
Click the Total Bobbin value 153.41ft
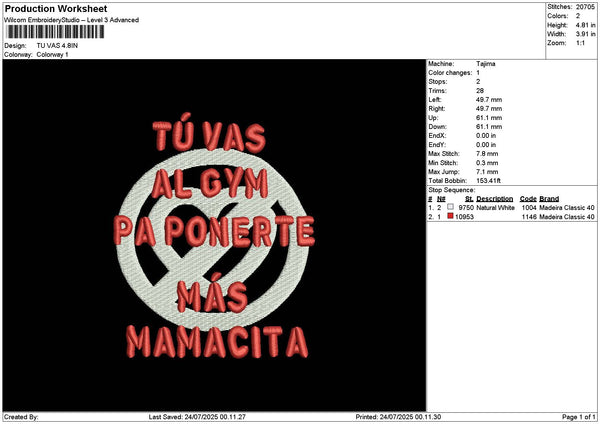pyautogui.click(x=488, y=181)
